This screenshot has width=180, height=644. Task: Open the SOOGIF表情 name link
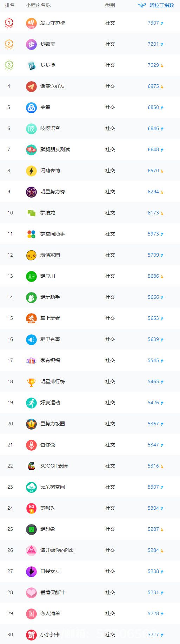pos(54,466)
